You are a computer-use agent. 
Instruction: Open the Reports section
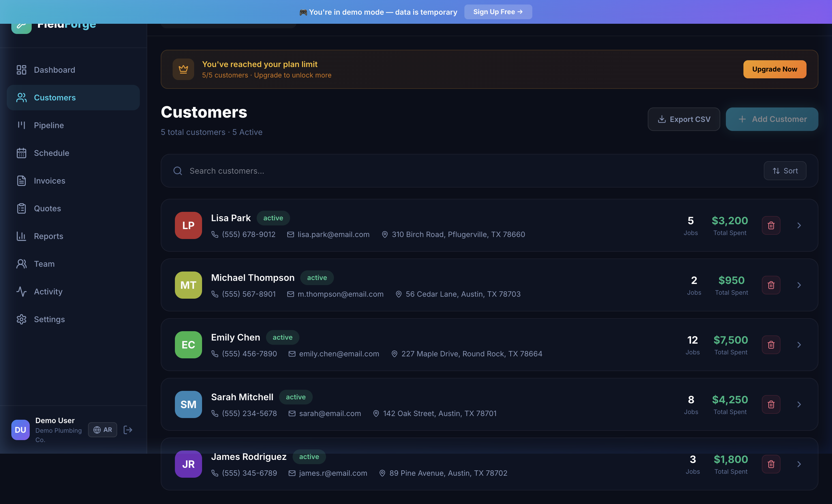point(48,236)
